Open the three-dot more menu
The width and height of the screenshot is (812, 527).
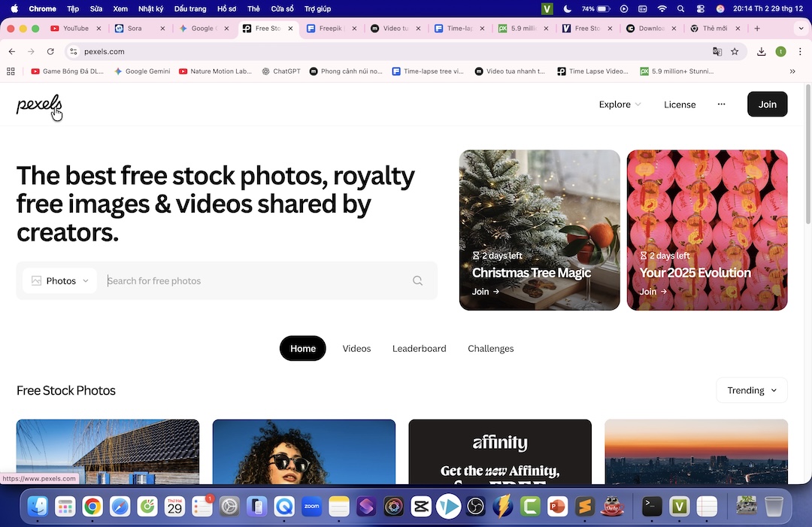[721, 104]
